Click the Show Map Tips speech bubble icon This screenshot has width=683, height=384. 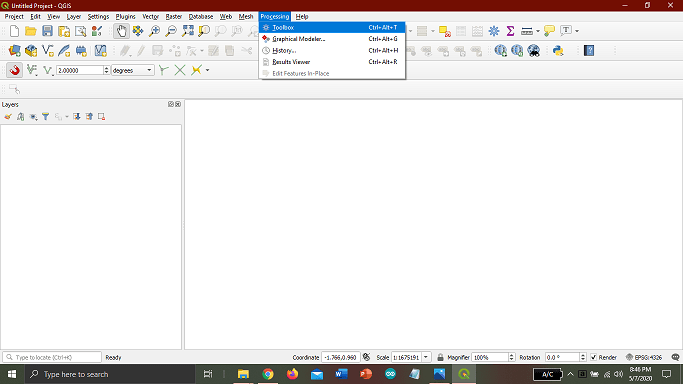point(549,31)
